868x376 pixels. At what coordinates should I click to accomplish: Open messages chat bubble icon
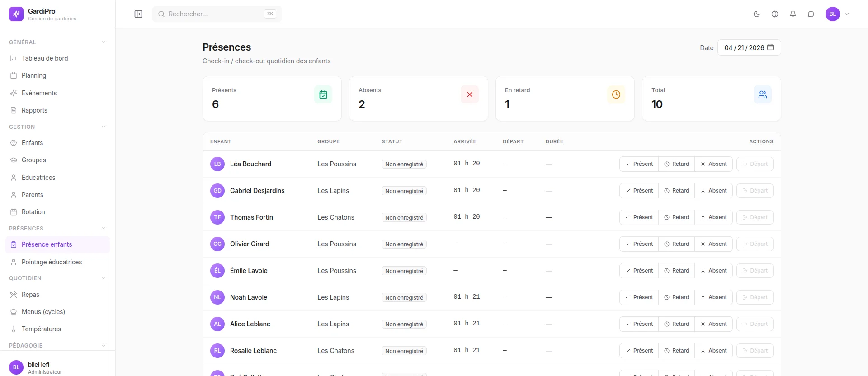[x=811, y=14]
